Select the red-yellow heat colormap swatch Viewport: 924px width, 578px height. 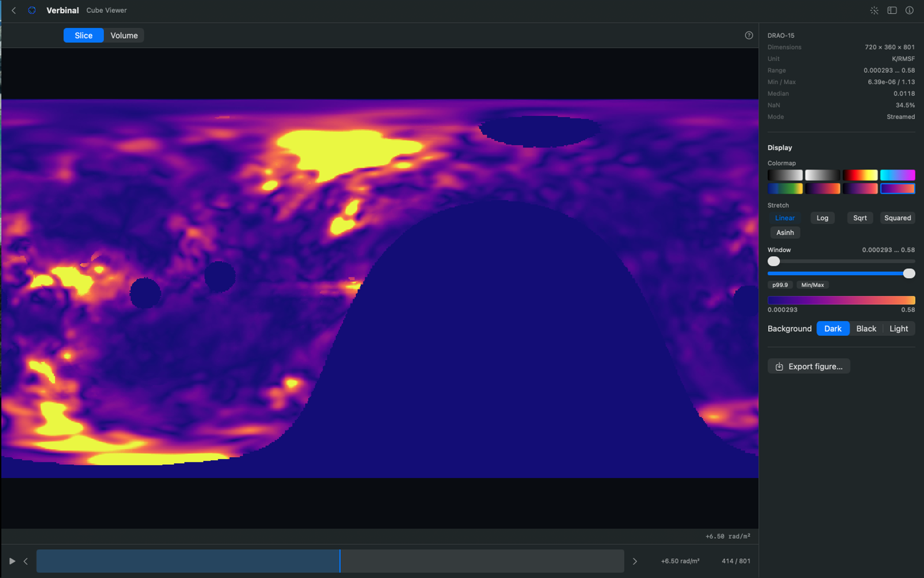860,175
